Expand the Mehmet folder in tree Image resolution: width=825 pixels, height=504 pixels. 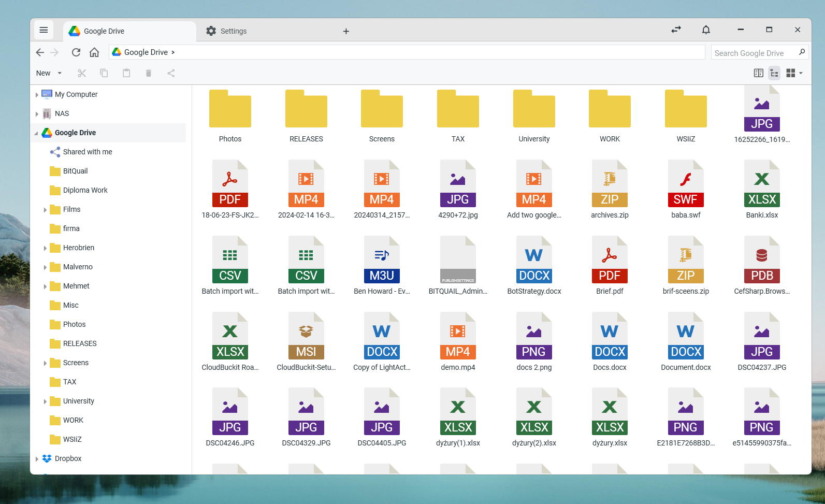(x=45, y=286)
